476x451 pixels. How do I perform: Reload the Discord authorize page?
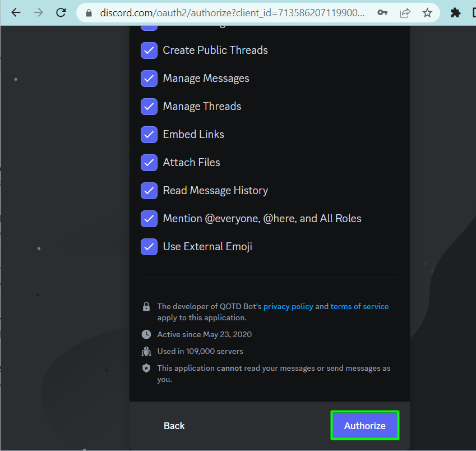coord(61,13)
